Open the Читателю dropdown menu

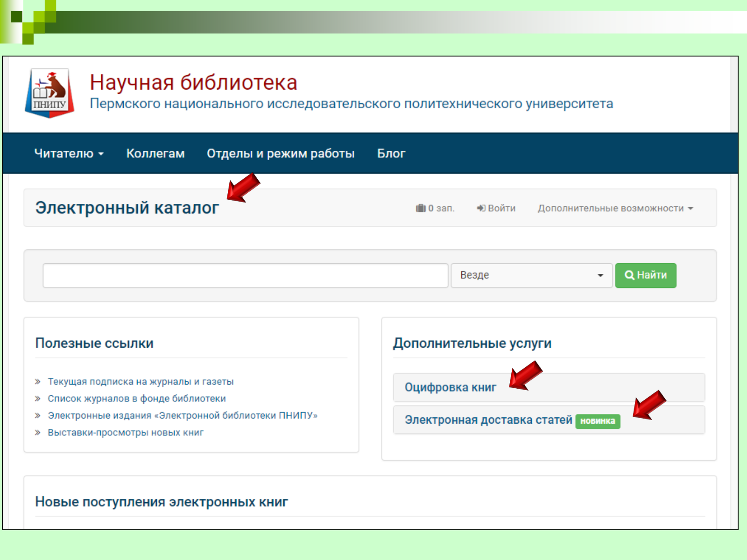click(69, 154)
